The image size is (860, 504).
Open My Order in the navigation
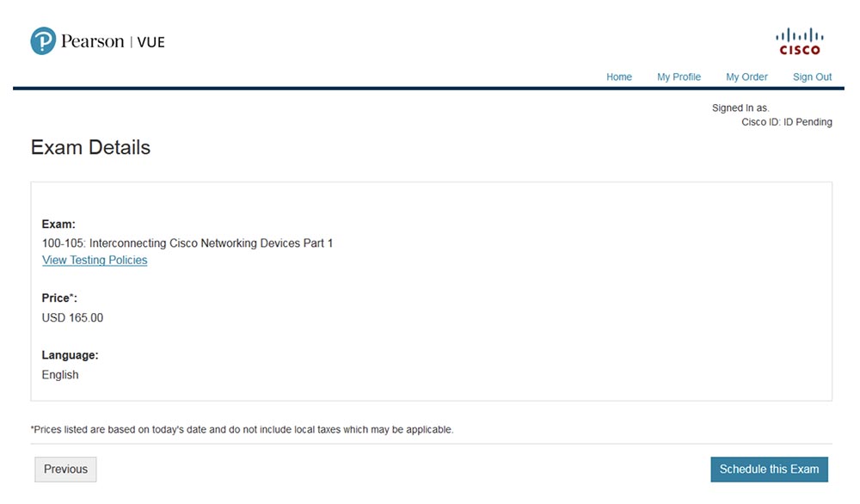746,77
